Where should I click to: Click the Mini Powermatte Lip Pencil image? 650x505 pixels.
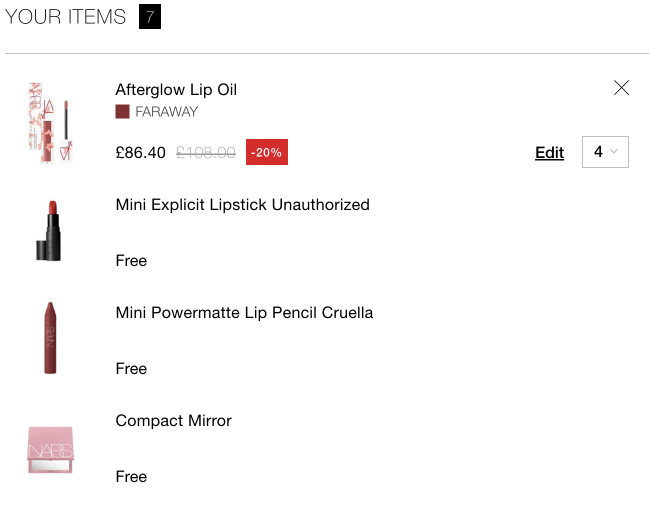pos(50,337)
